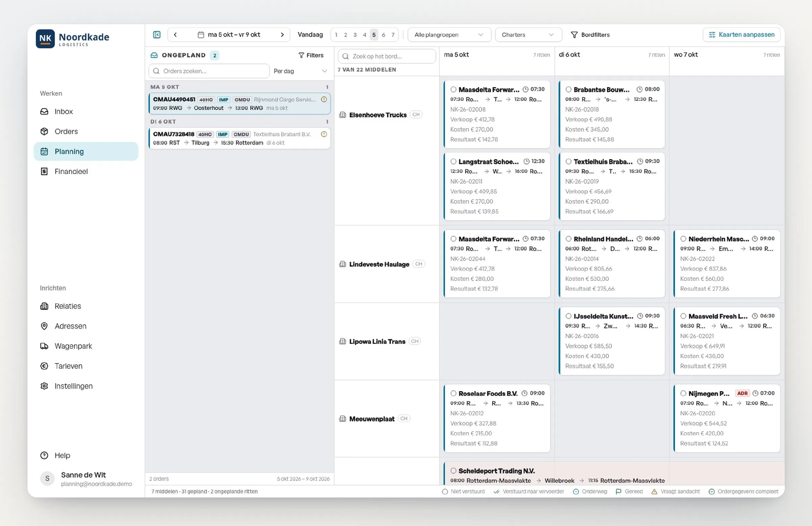This screenshot has height=526, width=812.
Task: Toggle status circle on Brabantse Bouw card
Action: coord(568,89)
